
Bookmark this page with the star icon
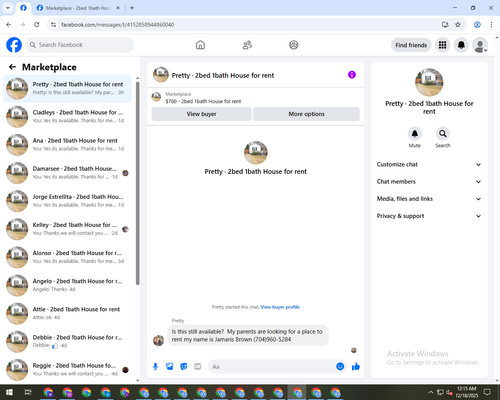point(458,24)
